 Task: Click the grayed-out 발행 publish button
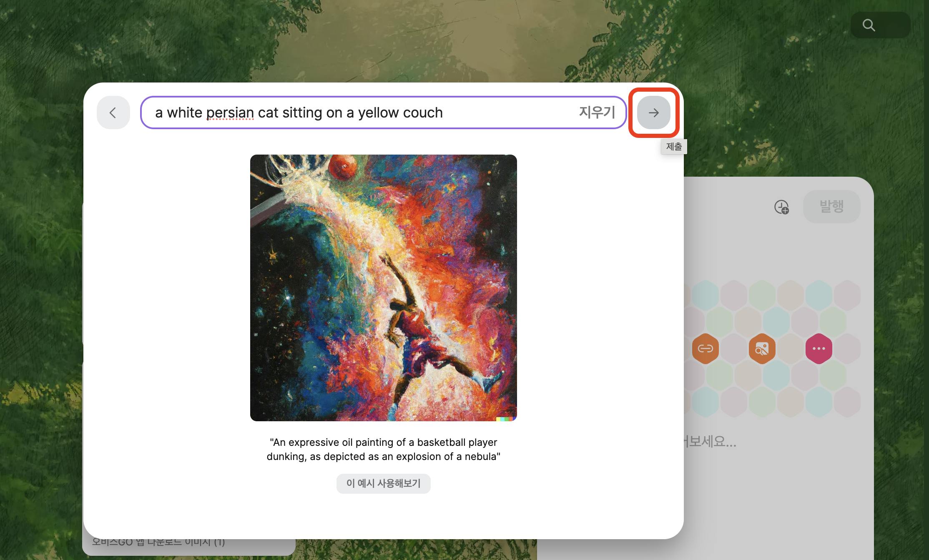pyautogui.click(x=831, y=207)
